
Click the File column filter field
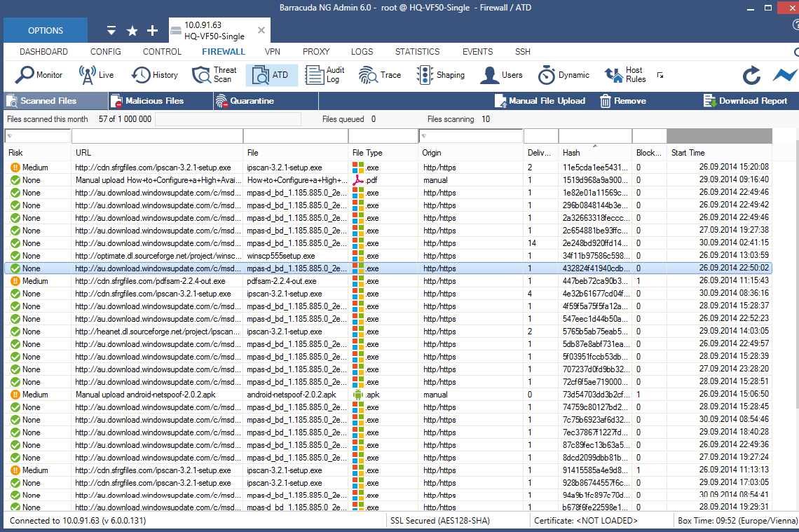pos(296,136)
